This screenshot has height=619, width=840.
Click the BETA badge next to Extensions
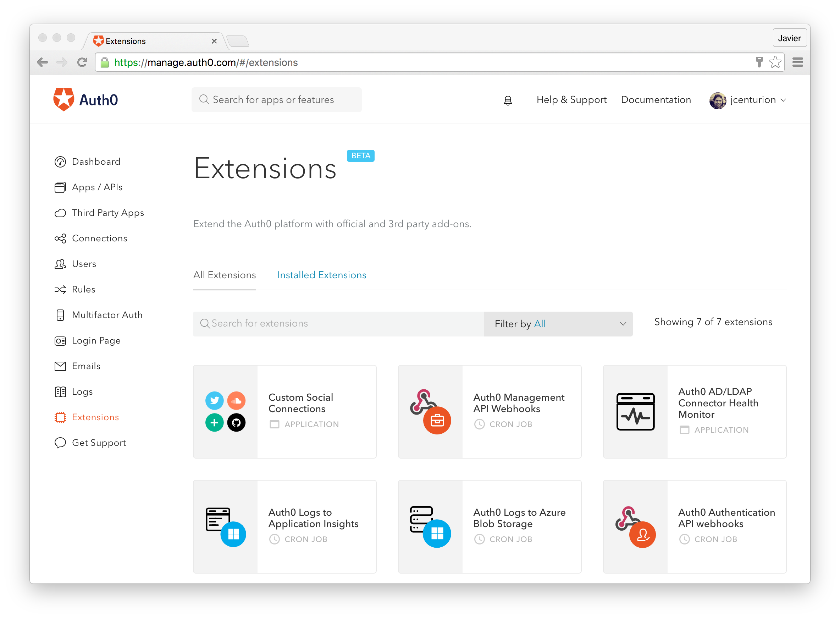360,155
